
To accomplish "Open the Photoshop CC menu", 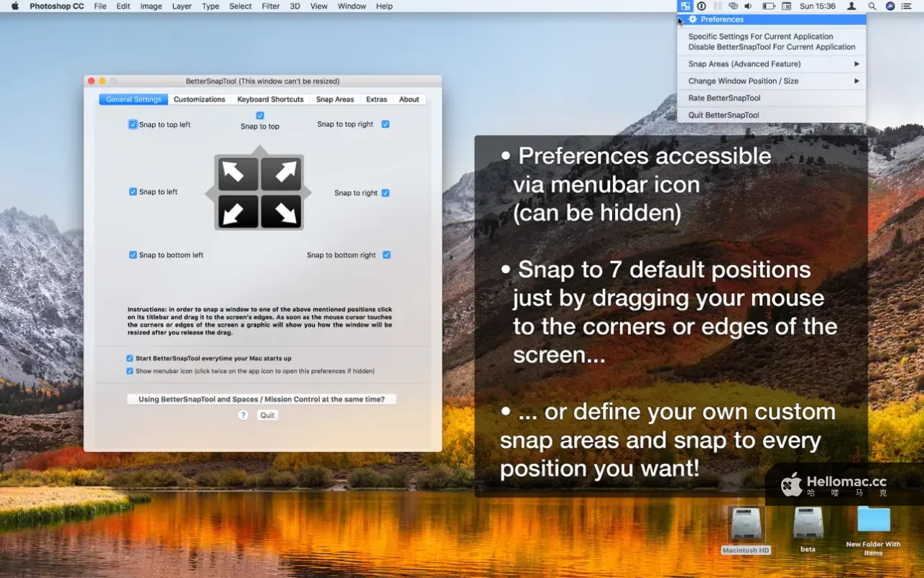I will (x=57, y=6).
